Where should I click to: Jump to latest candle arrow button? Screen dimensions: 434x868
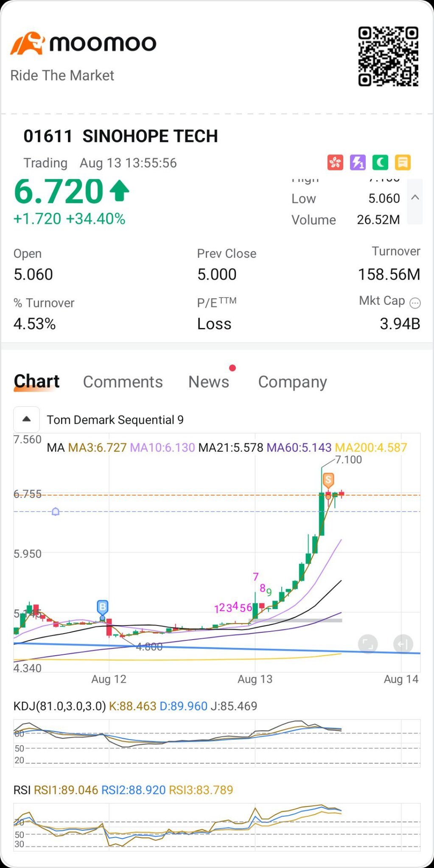coord(403,644)
